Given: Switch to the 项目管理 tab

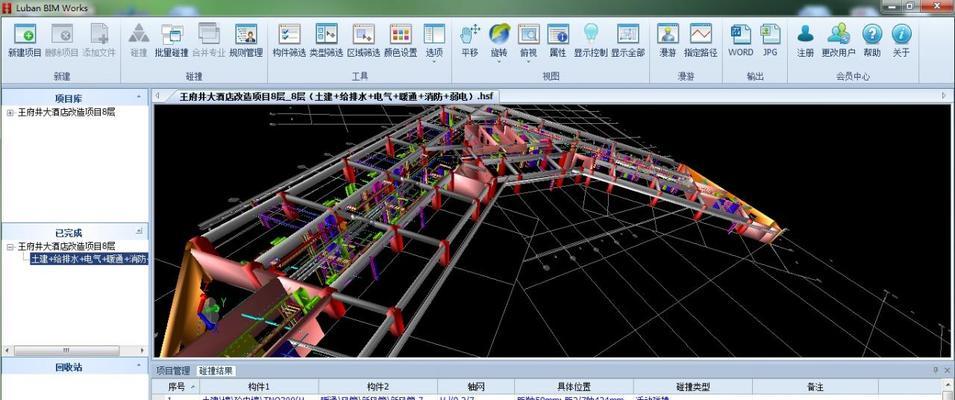Looking at the screenshot, I should pyautogui.click(x=173, y=371).
